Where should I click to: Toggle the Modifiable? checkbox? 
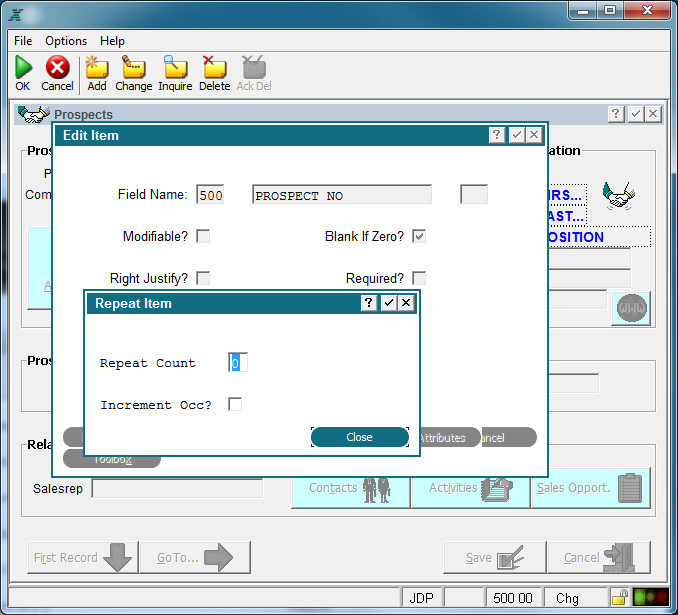click(x=203, y=236)
